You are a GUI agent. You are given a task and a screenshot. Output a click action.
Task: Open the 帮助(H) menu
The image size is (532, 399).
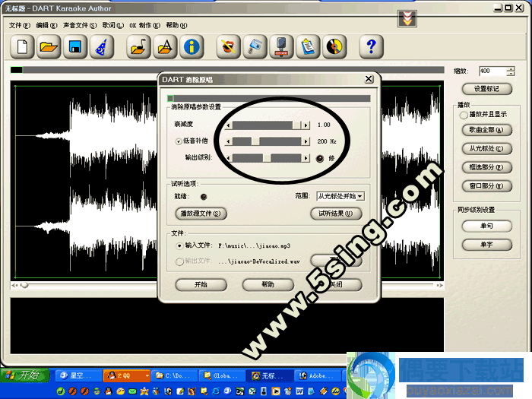coord(176,25)
